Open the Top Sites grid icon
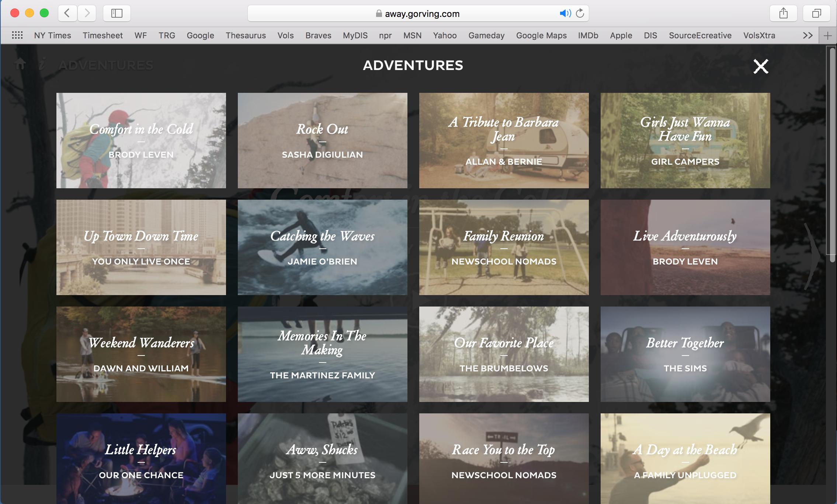 [17, 35]
